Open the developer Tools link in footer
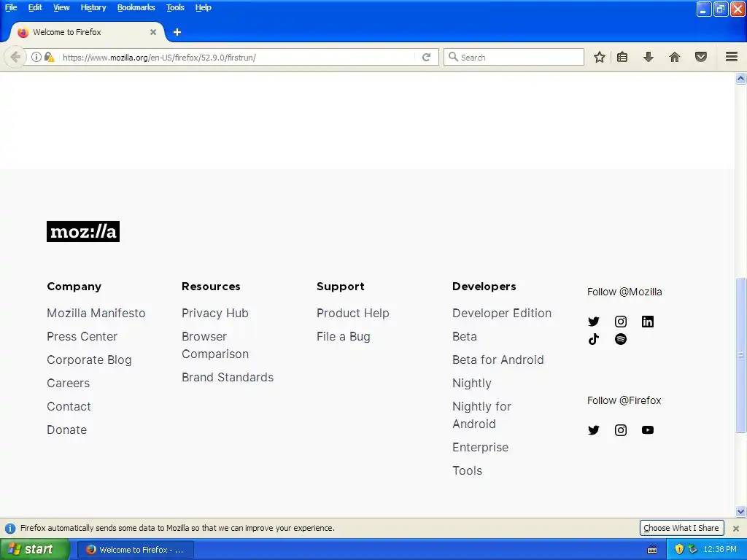747x560 pixels. pyautogui.click(x=467, y=470)
